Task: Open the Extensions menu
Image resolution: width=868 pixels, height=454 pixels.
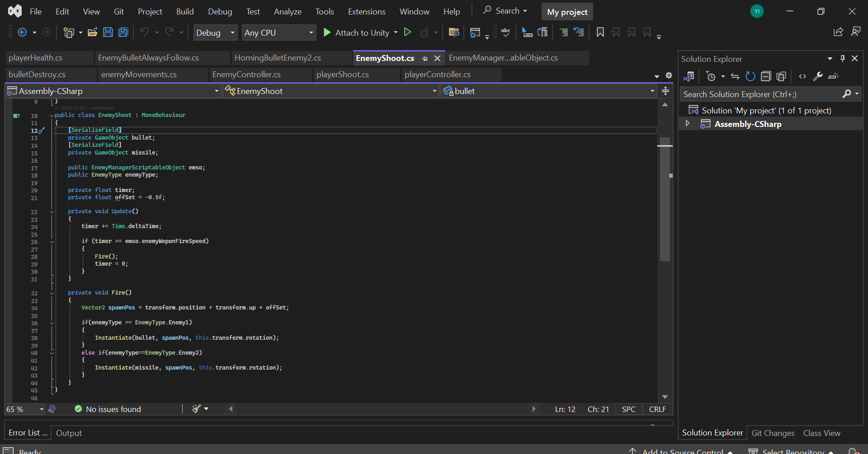Action: pos(367,11)
